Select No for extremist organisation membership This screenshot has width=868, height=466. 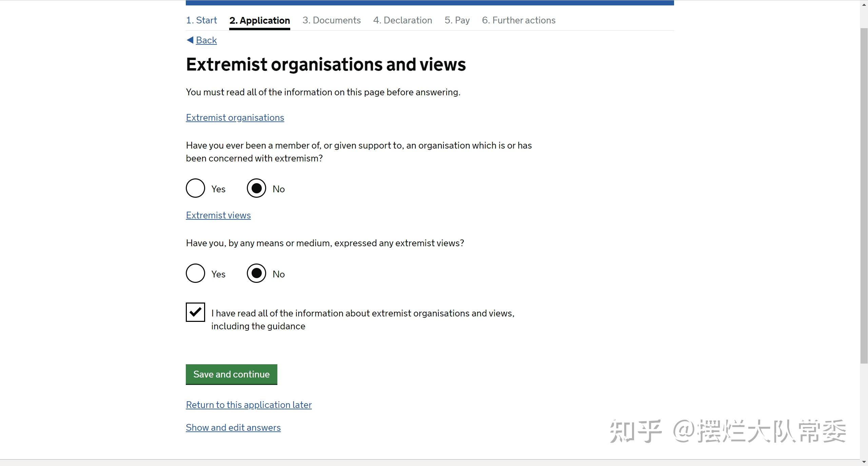[256, 188]
